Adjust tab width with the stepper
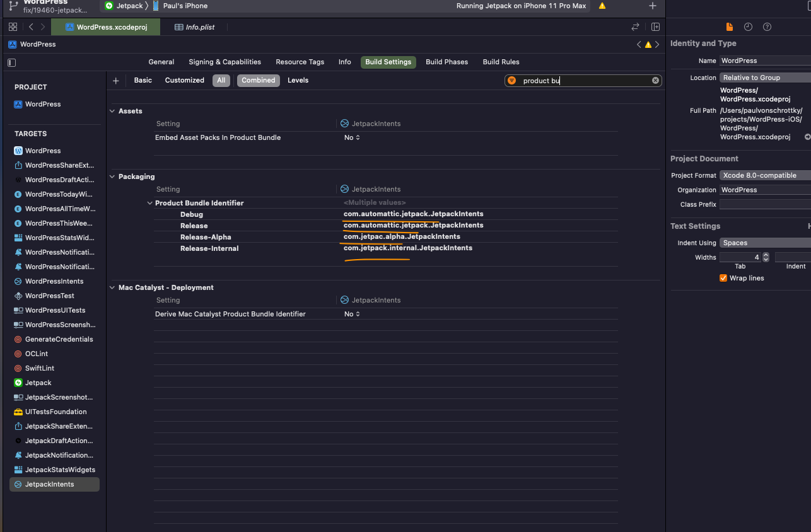 (766, 257)
